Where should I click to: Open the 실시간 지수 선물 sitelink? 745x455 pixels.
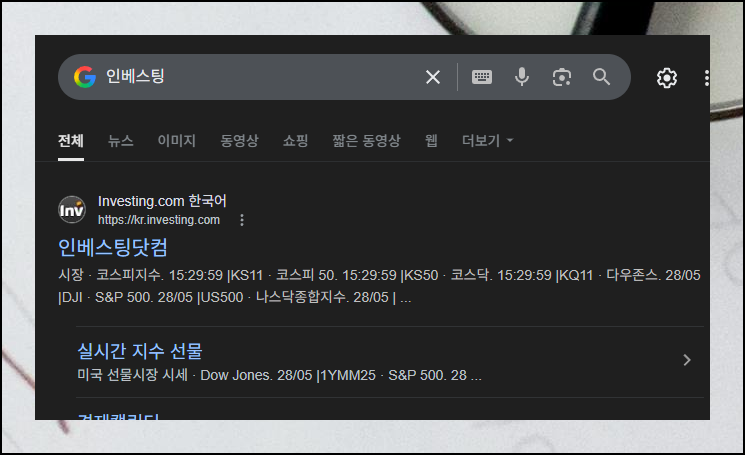140,351
